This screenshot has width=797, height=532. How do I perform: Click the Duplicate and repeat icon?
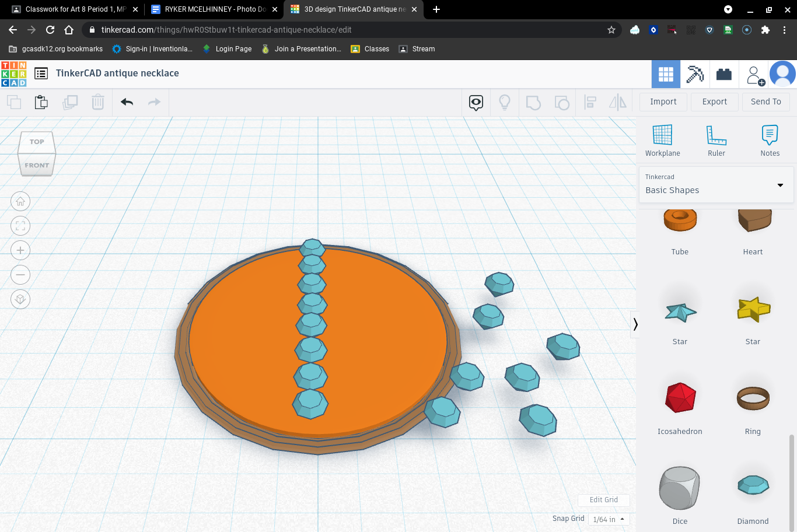tap(70, 102)
